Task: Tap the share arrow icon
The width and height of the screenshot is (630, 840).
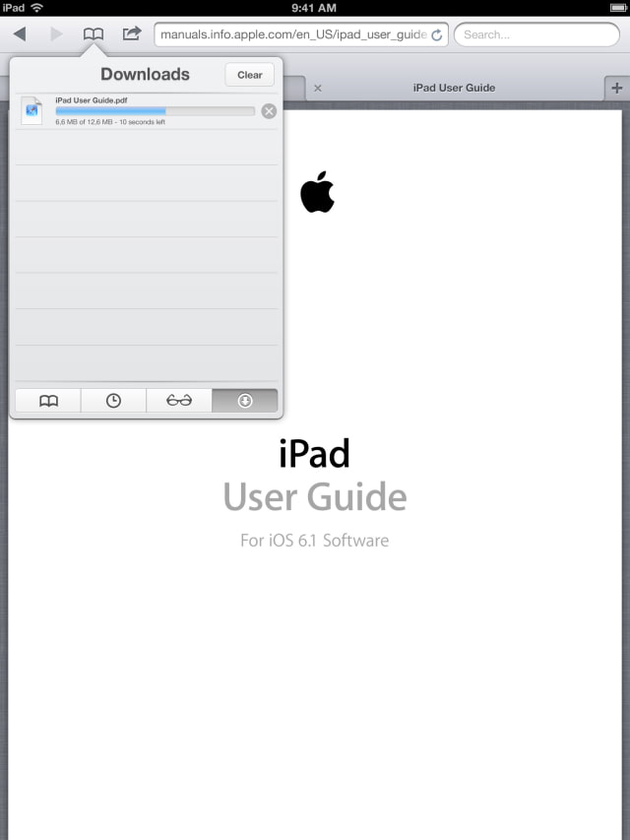Action: tap(132, 33)
